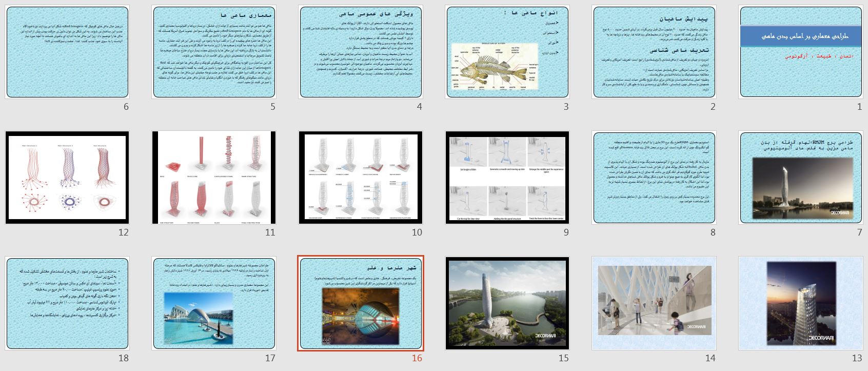Select slide 6 text-only thumbnail

[x=67, y=52]
